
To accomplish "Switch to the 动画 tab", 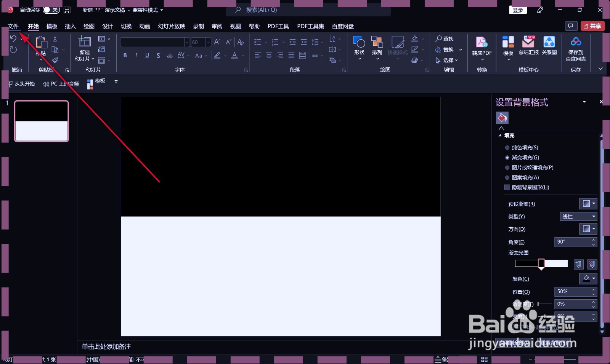I will tap(144, 26).
